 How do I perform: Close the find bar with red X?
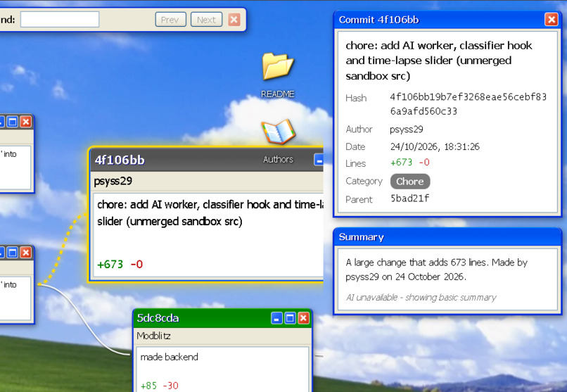coord(234,20)
